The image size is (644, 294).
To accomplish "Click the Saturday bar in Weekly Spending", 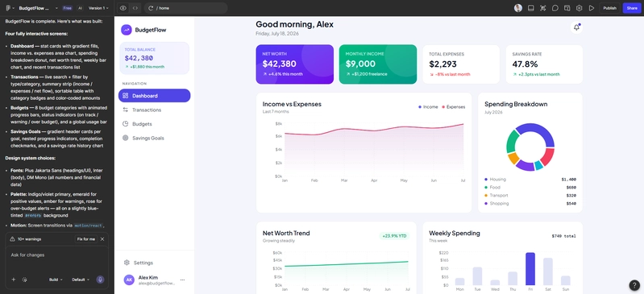I will point(548,271).
